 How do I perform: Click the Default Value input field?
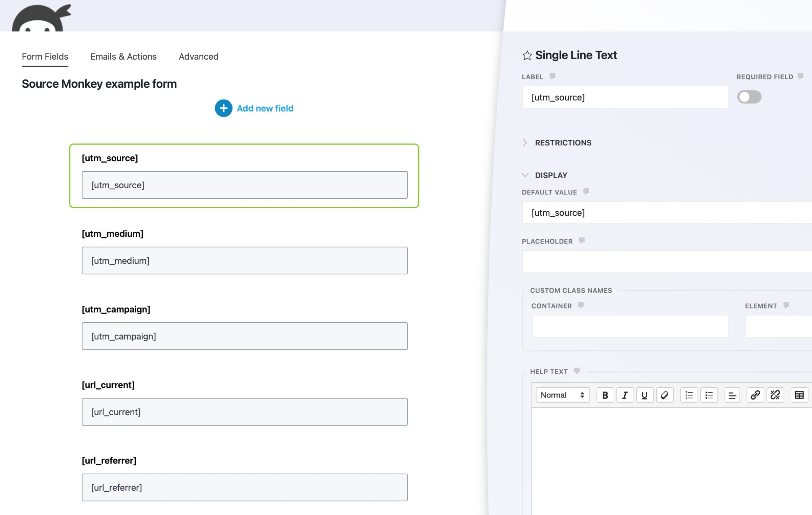pyautogui.click(x=667, y=213)
